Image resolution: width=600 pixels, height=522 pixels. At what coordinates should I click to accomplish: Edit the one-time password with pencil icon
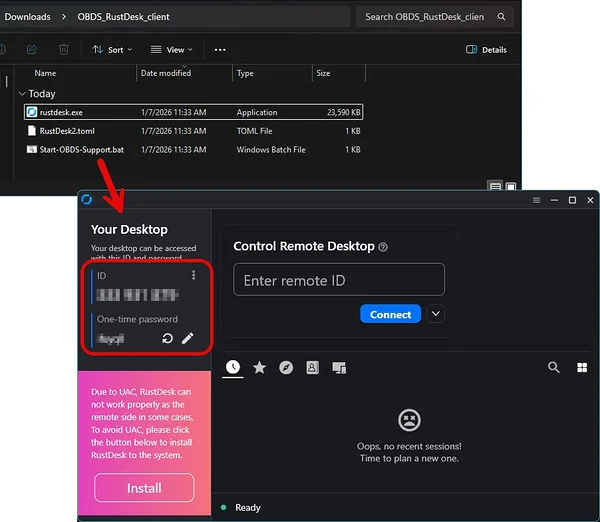click(x=188, y=339)
